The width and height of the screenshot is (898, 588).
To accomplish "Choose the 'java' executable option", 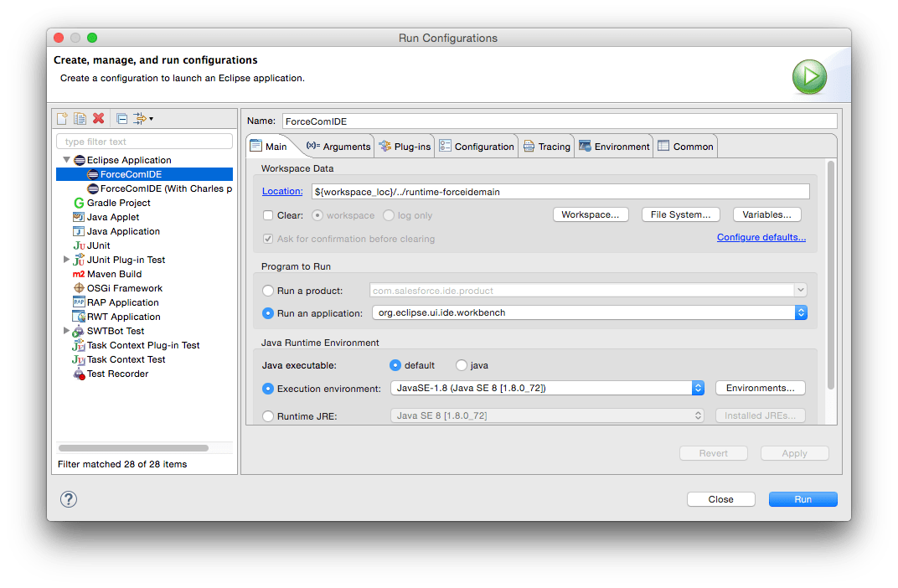I will 461,364.
